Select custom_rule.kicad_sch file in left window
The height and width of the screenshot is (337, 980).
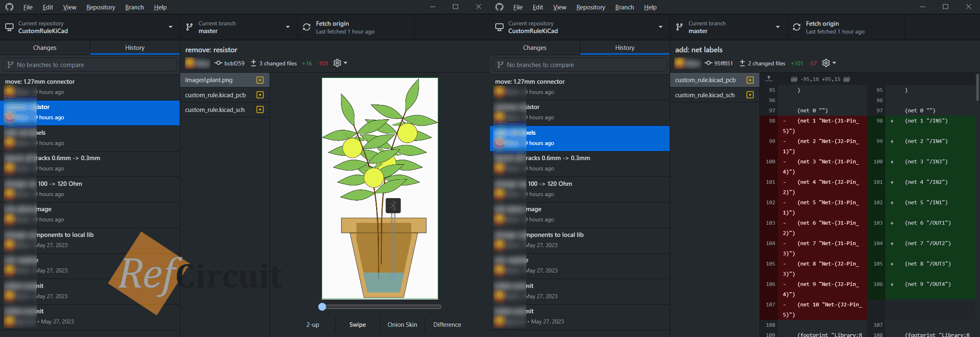tap(225, 109)
